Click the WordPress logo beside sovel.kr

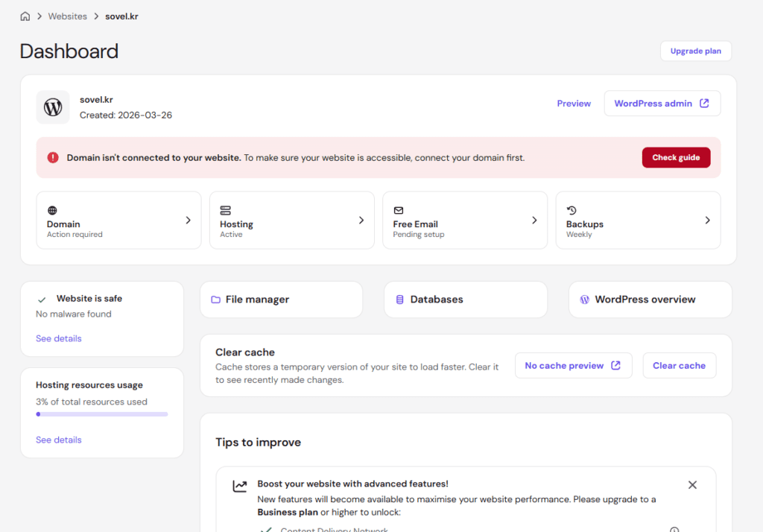tap(53, 107)
